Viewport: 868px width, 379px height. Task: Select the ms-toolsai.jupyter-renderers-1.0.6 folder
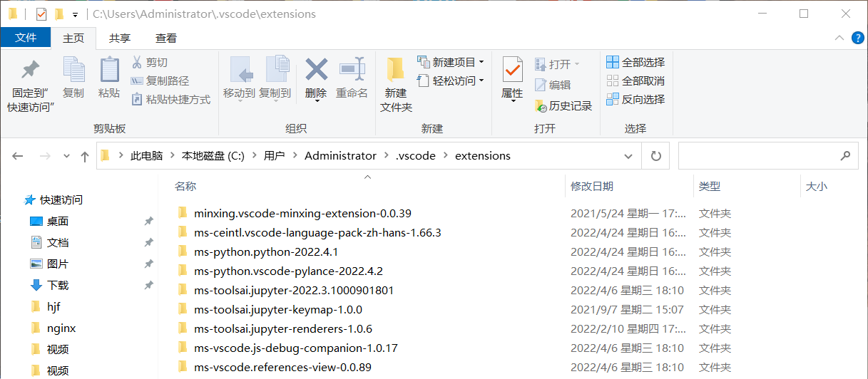283,328
